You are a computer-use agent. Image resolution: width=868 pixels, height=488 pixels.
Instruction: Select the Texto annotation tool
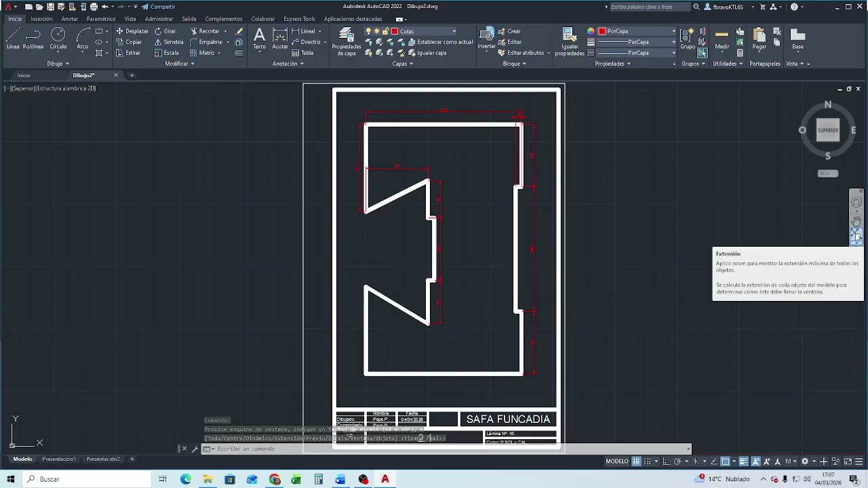pos(259,39)
